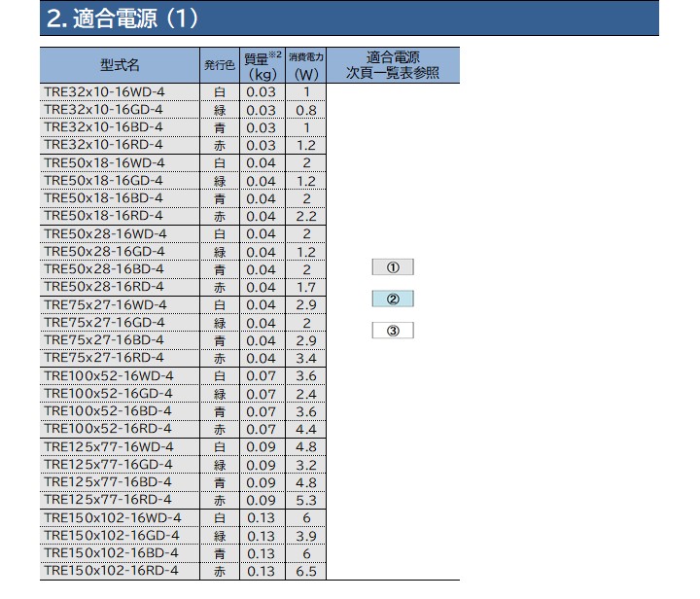Select model TRE100x52-16GD-4
Screen dimensions: 700x599
coord(108,394)
